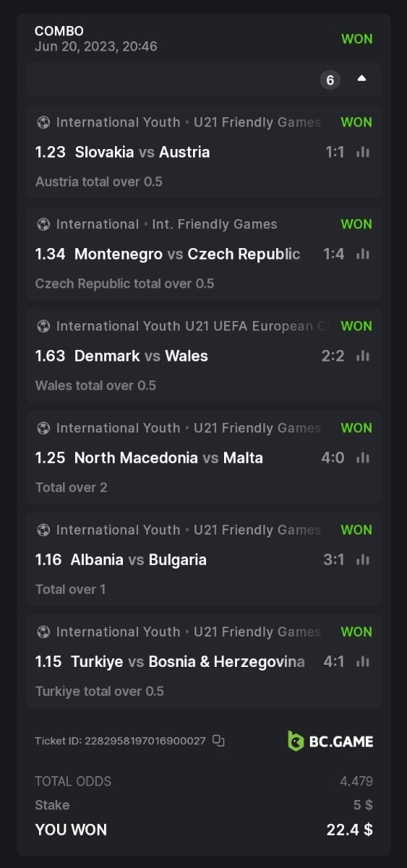Viewport: 407px width, 868px height.
Task: Open the Montenegro vs Czech Republic match
Action: [187, 254]
